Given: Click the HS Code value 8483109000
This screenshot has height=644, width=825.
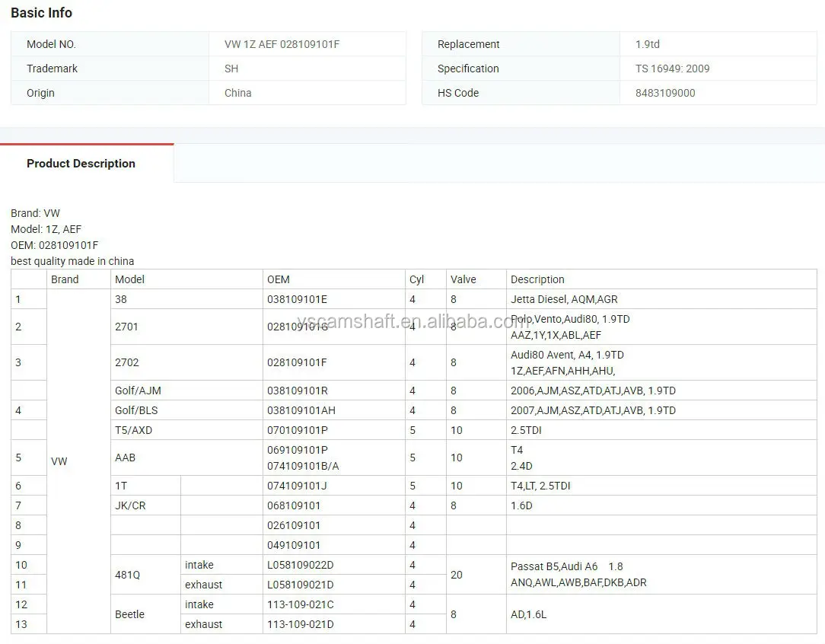Looking at the screenshot, I should [x=665, y=93].
